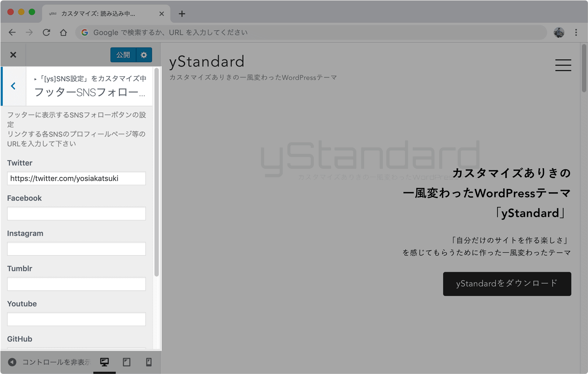
Task: Focus the Facebook URL input
Action: pos(76,214)
